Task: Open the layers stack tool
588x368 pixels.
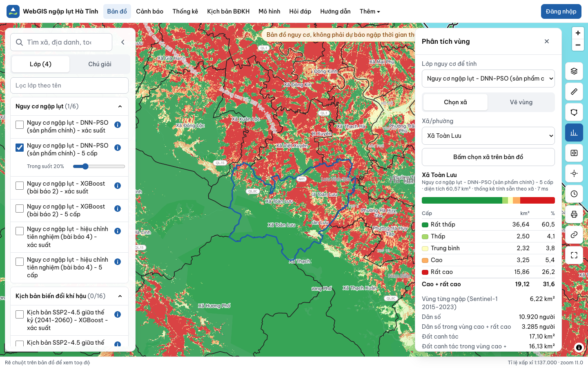Action: (574, 71)
